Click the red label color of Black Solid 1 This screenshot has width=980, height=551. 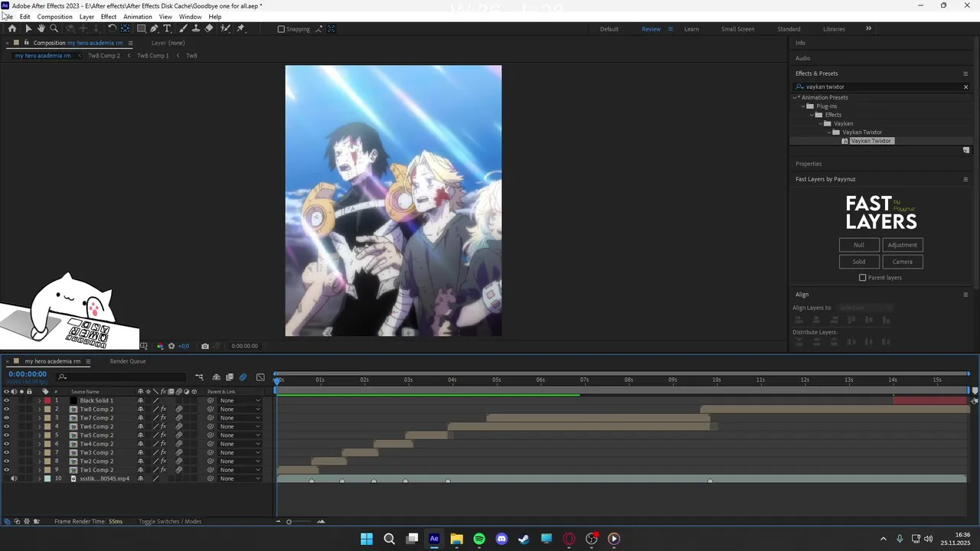click(47, 400)
